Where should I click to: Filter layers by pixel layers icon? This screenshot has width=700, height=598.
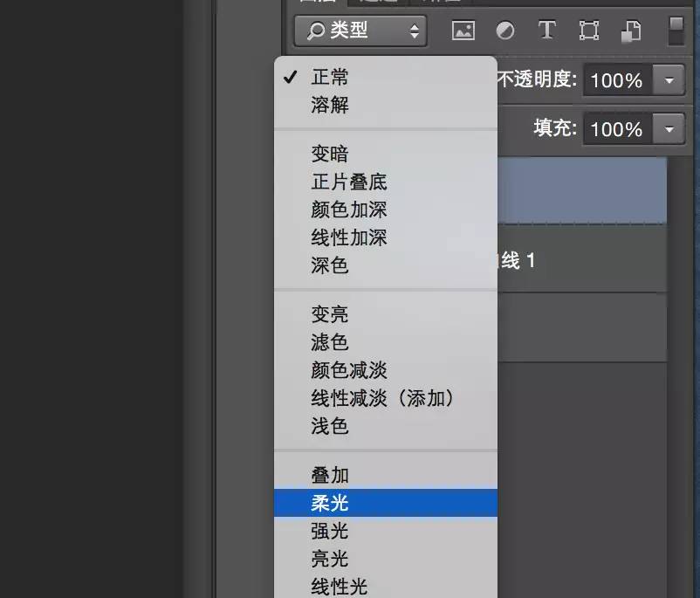pyautogui.click(x=463, y=31)
